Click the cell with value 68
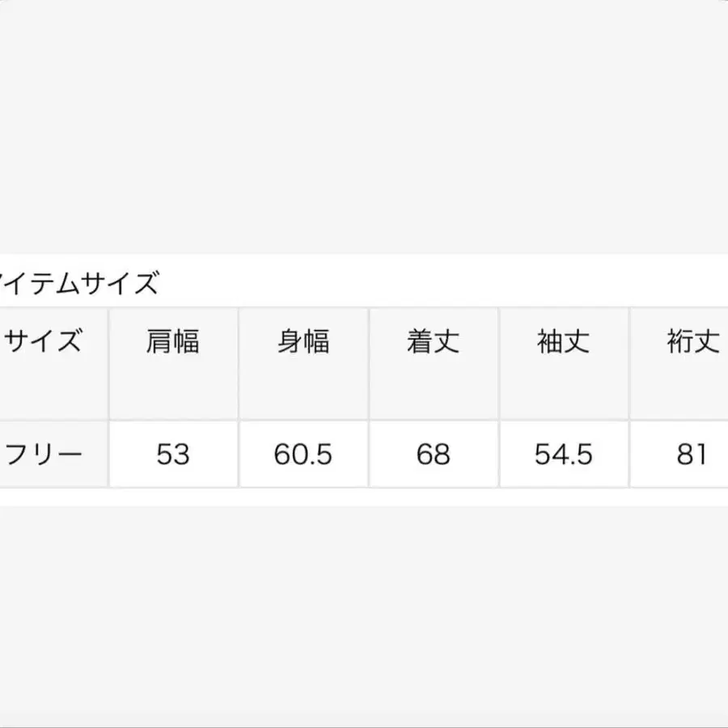 pyautogui.click(x=433, y=455)
